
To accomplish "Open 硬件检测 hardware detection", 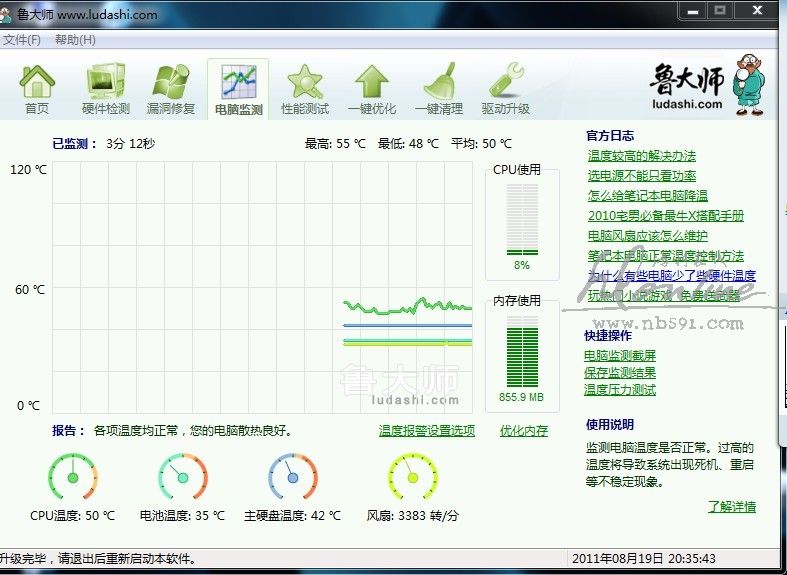I will [105, 89].
